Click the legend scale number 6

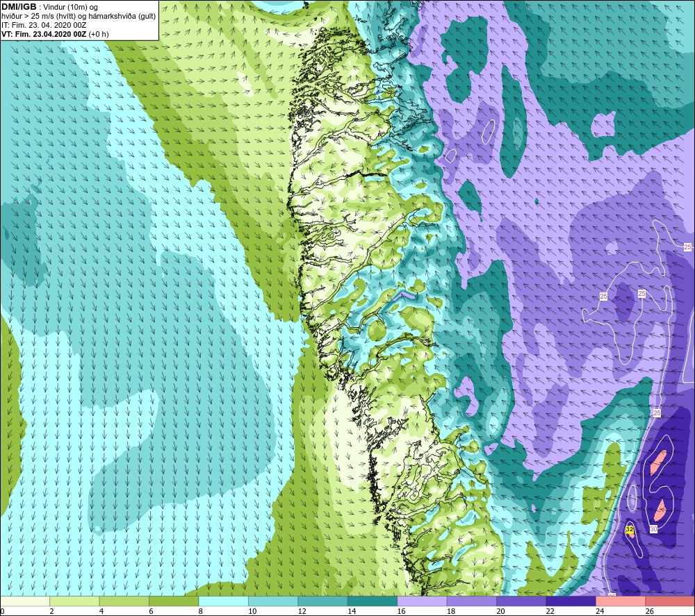click(151, 611)
